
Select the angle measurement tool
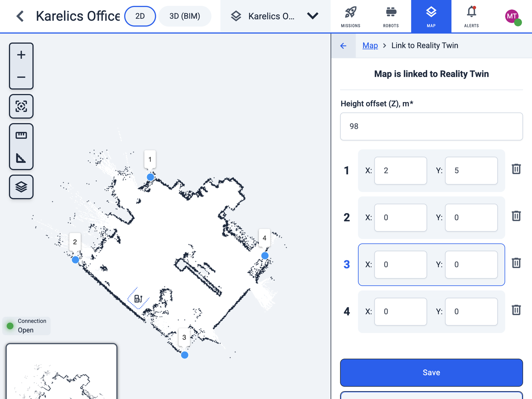pos(21,158)
